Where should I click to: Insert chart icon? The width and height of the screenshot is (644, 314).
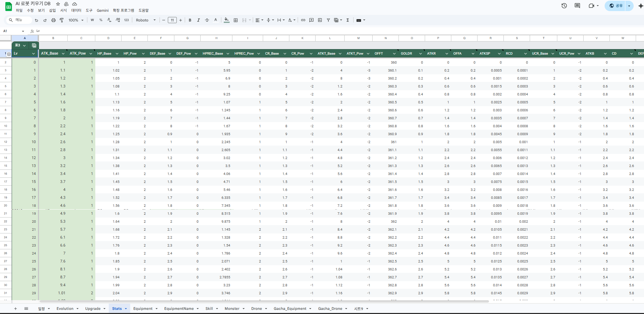320,20
